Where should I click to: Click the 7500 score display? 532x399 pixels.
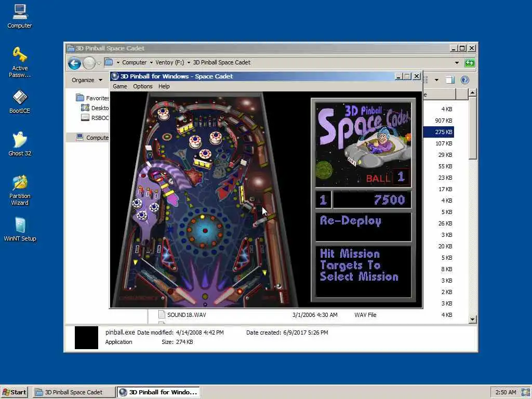click(x=372, y=199)
